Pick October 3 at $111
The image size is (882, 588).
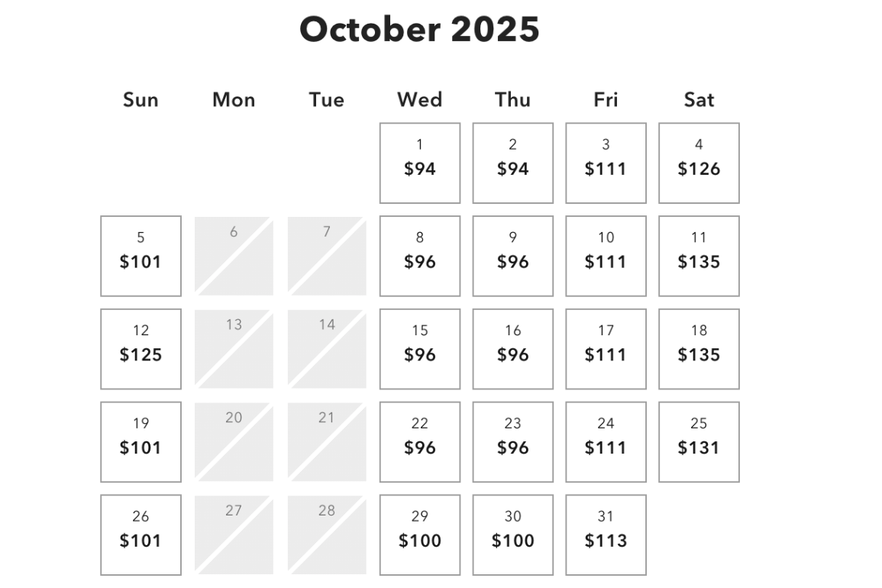(606, 163)
